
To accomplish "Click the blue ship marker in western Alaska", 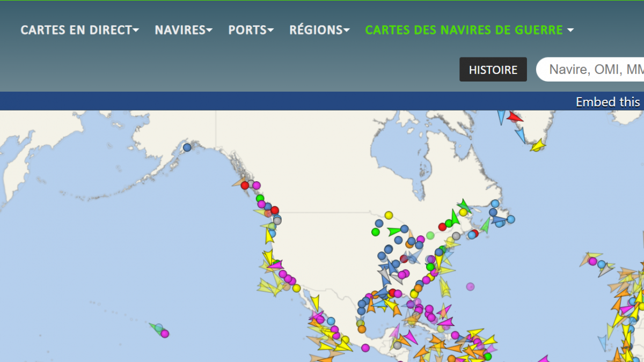I will 187,147.
